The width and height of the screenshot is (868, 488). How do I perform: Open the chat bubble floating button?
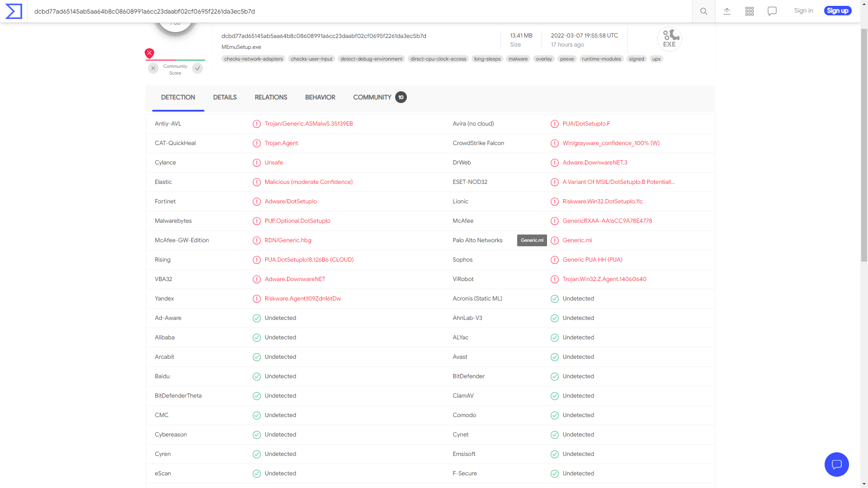tap(837, 465)
